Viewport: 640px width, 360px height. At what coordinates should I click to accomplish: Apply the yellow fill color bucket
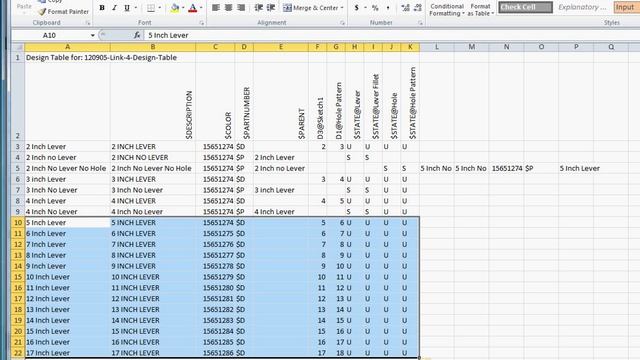[x=175, y=8]
